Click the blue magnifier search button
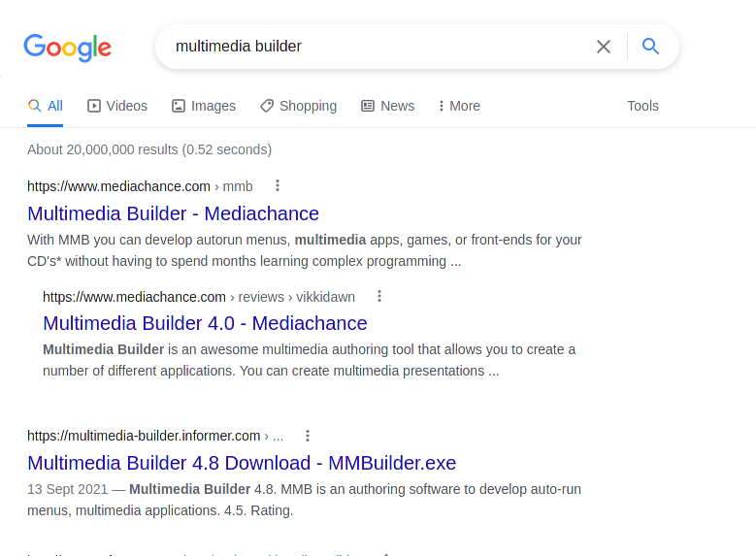 point(650,47)
